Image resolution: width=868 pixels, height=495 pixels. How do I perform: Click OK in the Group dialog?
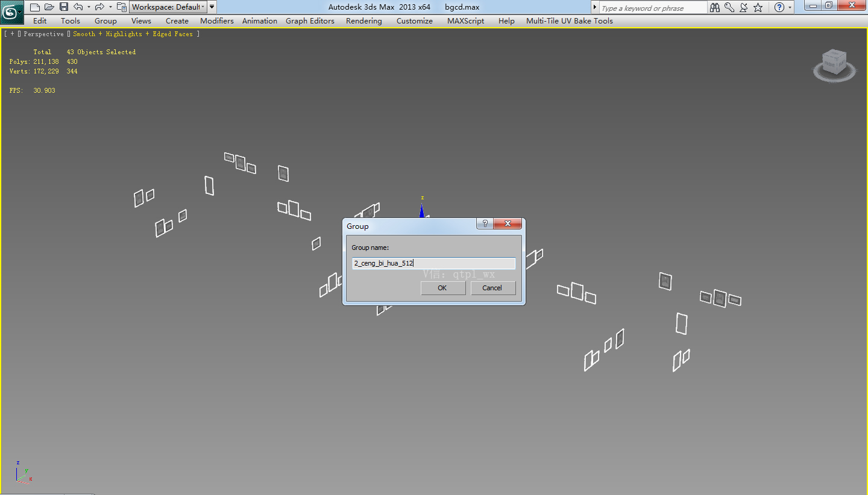pyautogui.click(x=442, y=288)
